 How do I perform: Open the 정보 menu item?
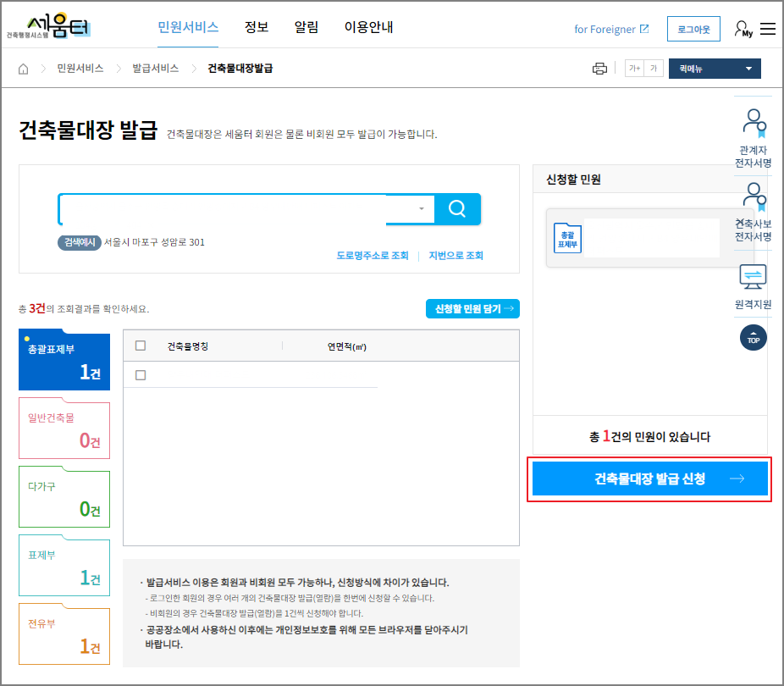(x=256, y=27)
